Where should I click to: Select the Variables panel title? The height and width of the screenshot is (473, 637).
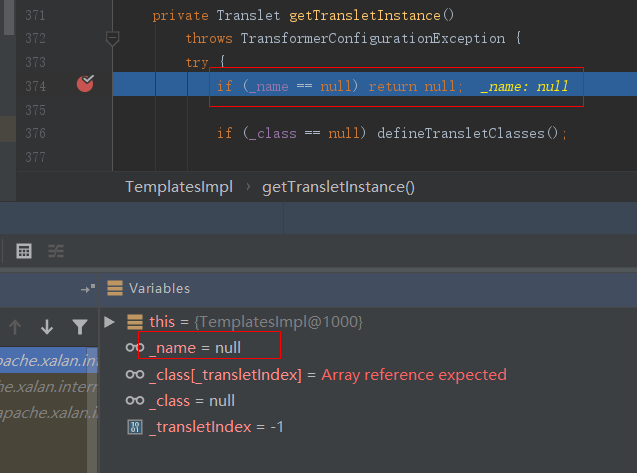click(159, 288)
